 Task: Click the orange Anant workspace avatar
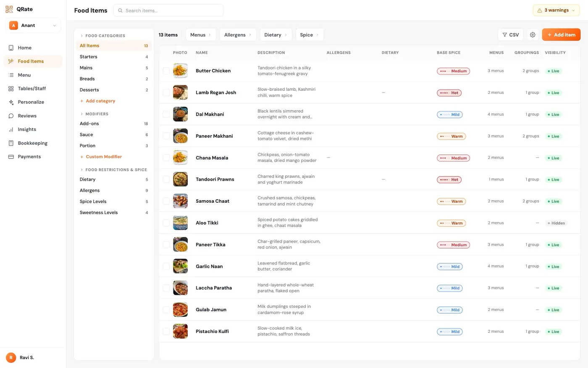coord(13,26)
